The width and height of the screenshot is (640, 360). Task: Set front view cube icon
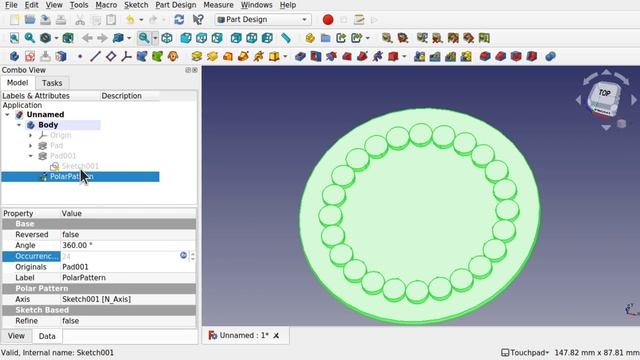[x=186, y=38]
